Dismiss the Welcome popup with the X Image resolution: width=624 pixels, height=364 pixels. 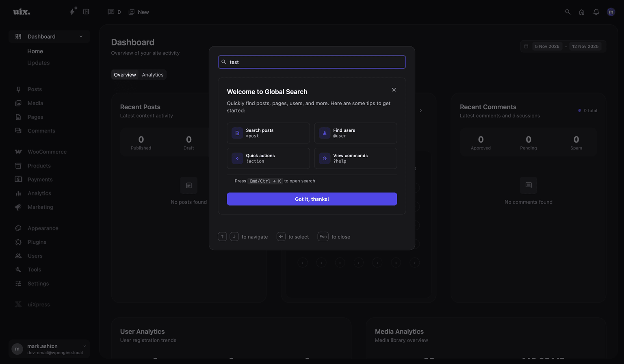coord(394,89)
